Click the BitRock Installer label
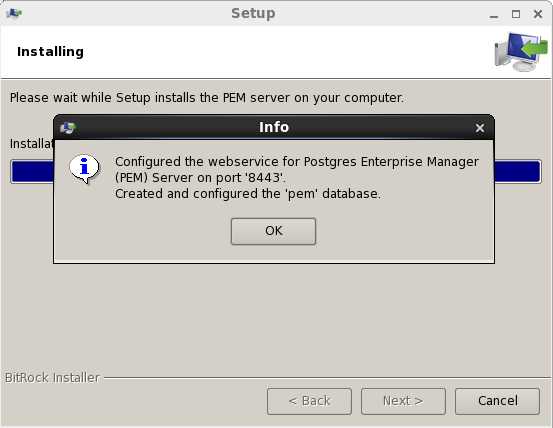Screen dimensions: 553x428 52,378
